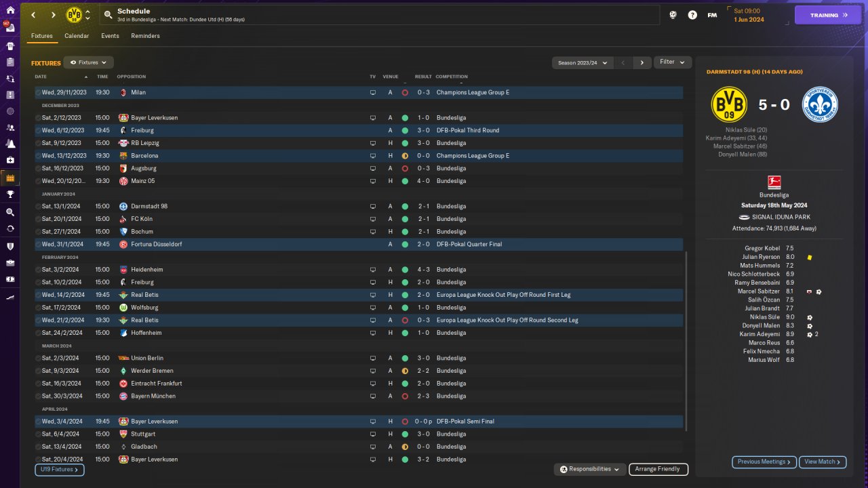The image size is (868, 488).
Task: Open the Scouting magnifier icon in sidebar
Action: coord(10,211)
